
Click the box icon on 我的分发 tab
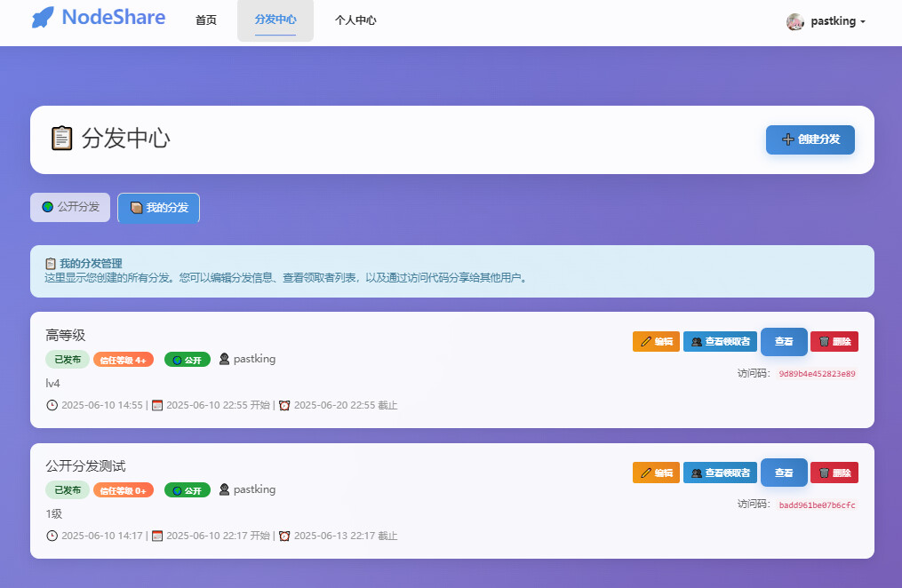click(136, 208)
